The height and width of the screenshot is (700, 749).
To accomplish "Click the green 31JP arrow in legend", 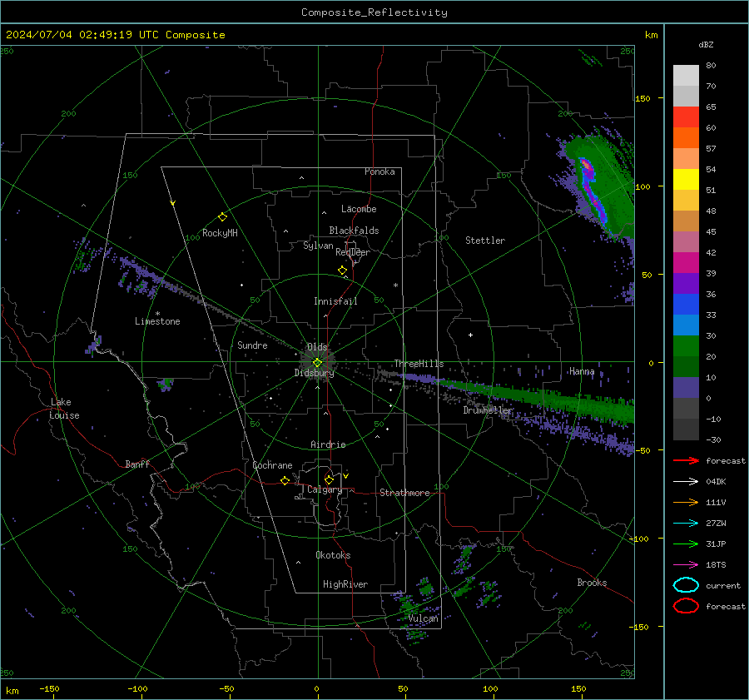I will tap(686, 544).
